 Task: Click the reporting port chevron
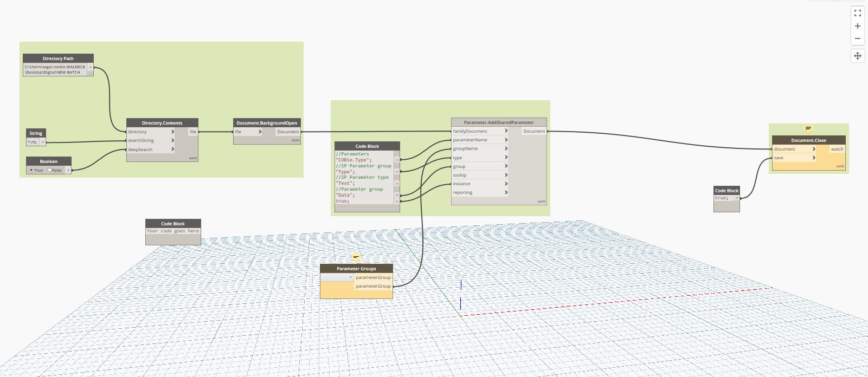(x=506, y=192)
